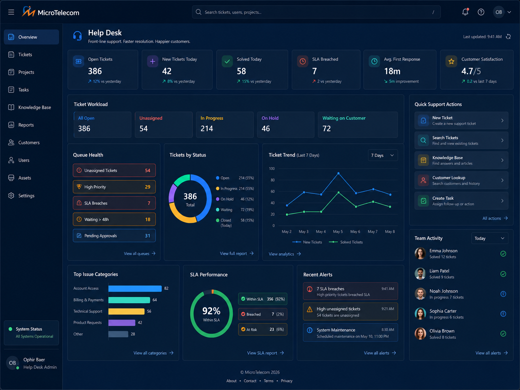520x390 pixels.
Task: Click the Users sidebar icon
Action: tap(11, 160)
